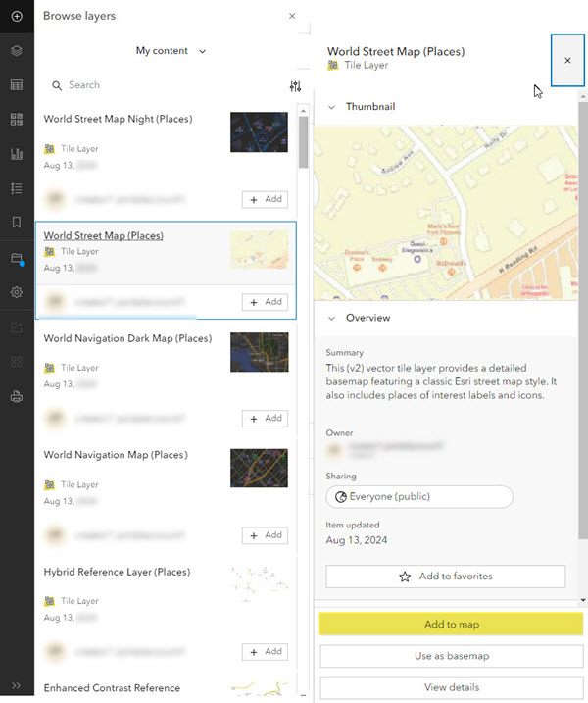588x703 pixels.
Task: Click the Add (plus) icon in the dark toolbar
Action: coord(17,16)
